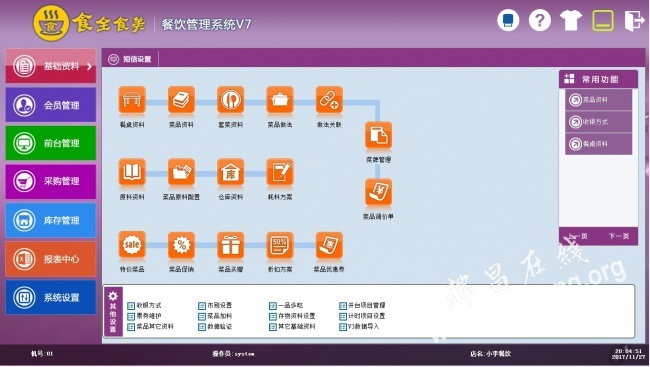Open 收银方式 link in 其他设置
650x367 pixels.
pyautogui.click(x=144, y=306)
